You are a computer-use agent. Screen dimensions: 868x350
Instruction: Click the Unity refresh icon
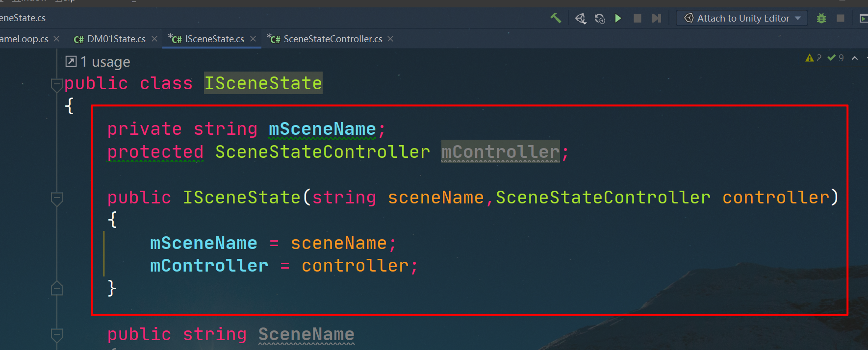click(599, 19)
